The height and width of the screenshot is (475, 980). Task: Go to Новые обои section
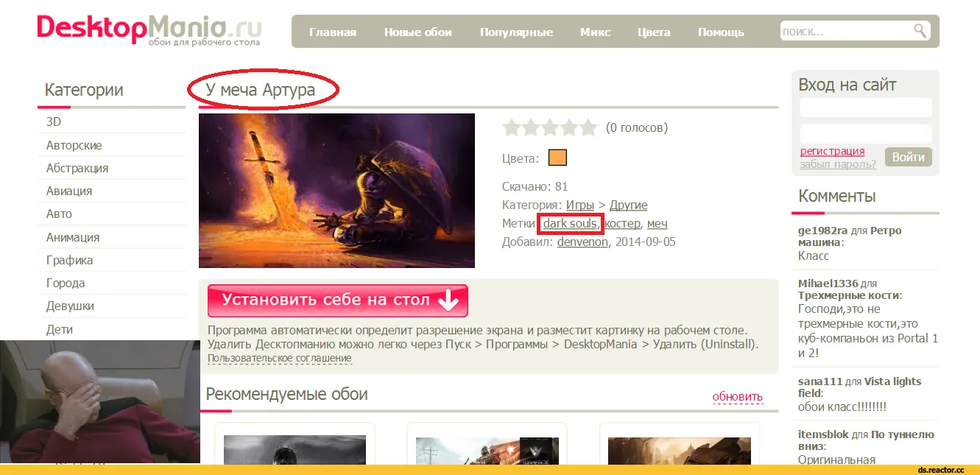pos(418,32)
